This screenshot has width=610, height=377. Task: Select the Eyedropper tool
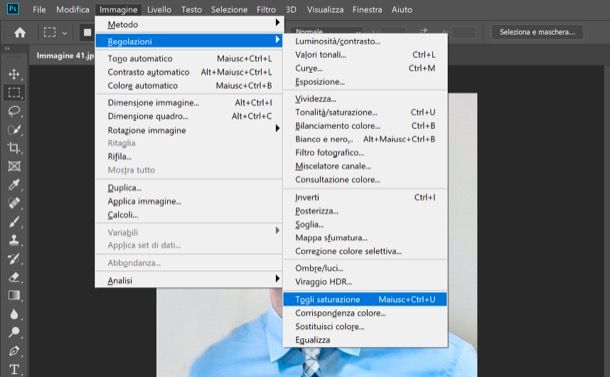coord(14,184)
